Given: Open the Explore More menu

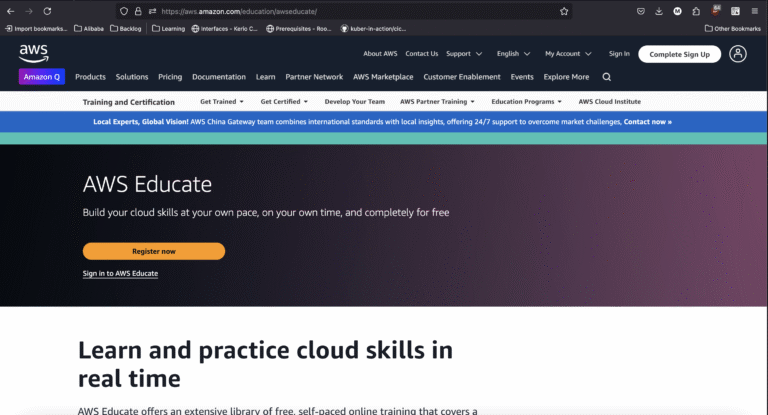Looking at the screenshot, I should (x=566, y=77).
